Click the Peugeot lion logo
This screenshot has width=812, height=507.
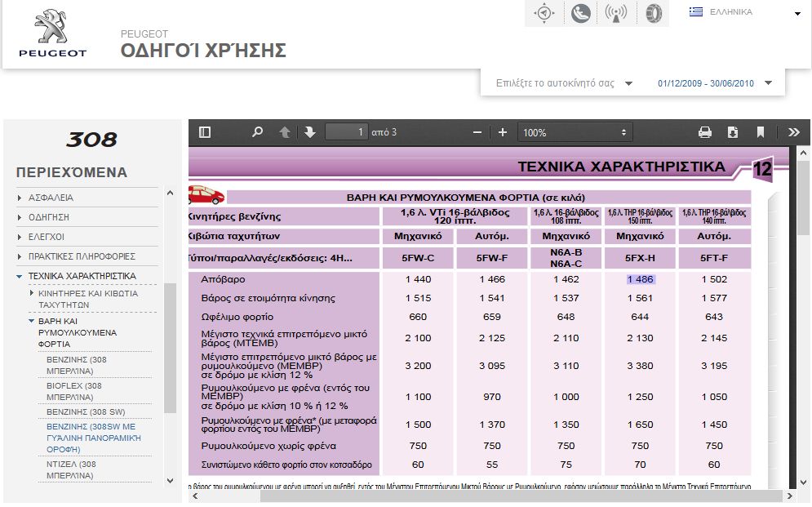tap(51, 32)
